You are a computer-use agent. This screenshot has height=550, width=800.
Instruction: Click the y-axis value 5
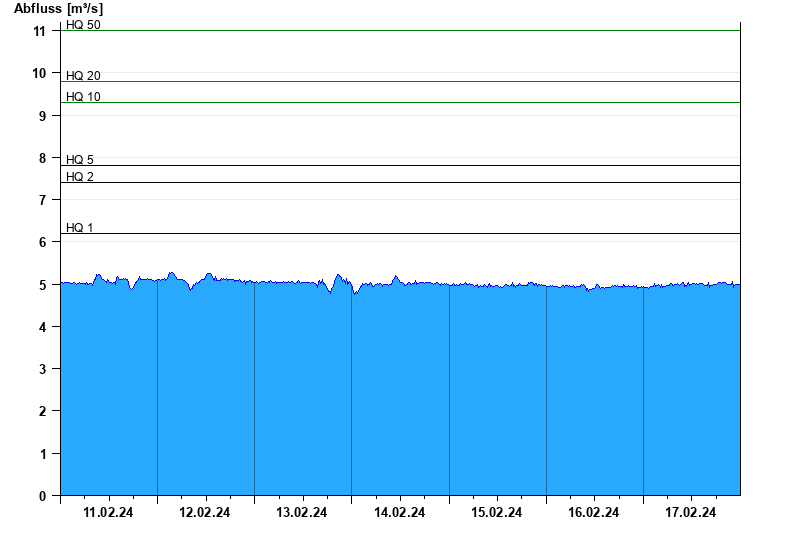[x=42, y=285]
